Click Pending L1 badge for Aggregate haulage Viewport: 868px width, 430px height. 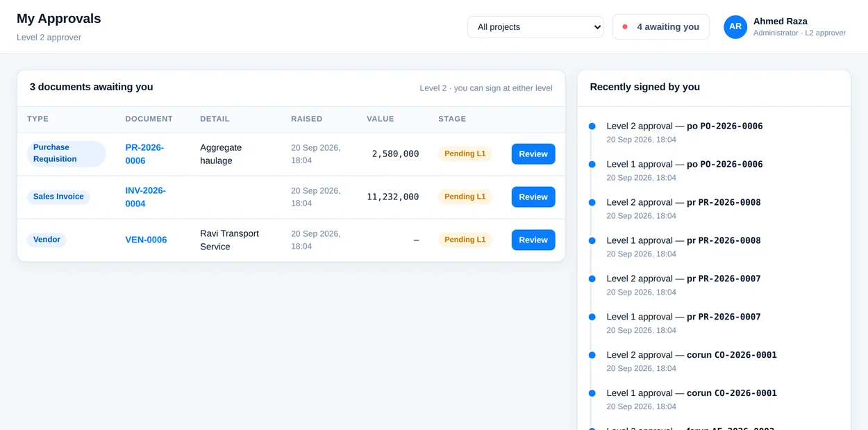tap(465, 154)
